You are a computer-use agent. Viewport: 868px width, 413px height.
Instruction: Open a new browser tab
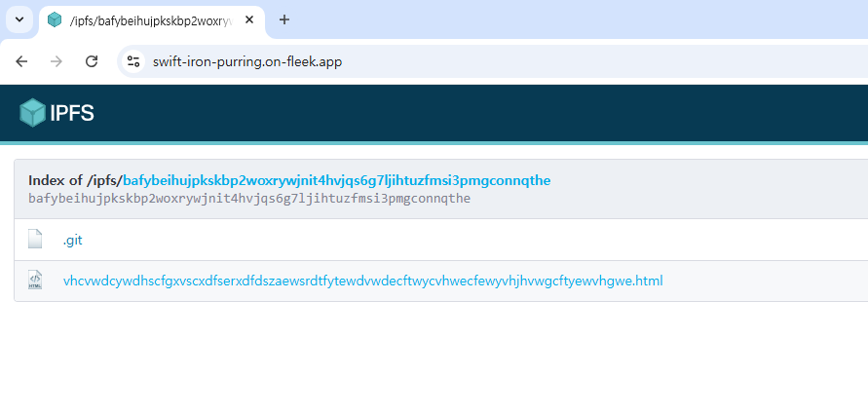(284, 19)
